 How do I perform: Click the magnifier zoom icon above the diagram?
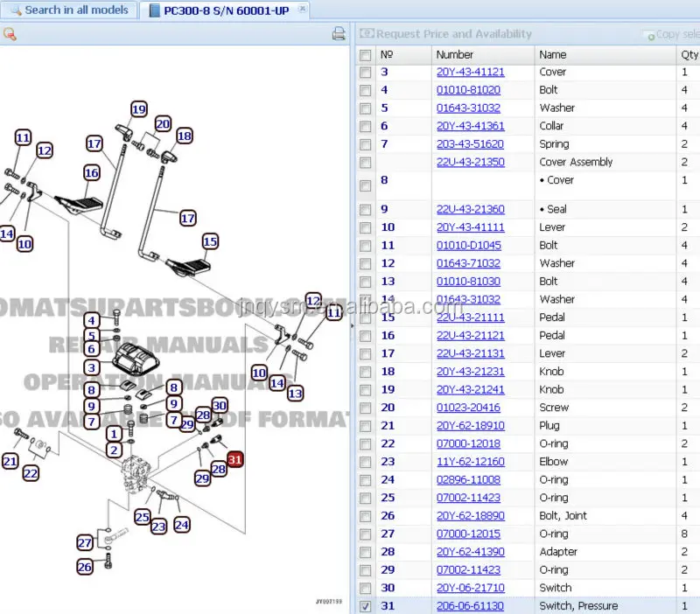10,34
